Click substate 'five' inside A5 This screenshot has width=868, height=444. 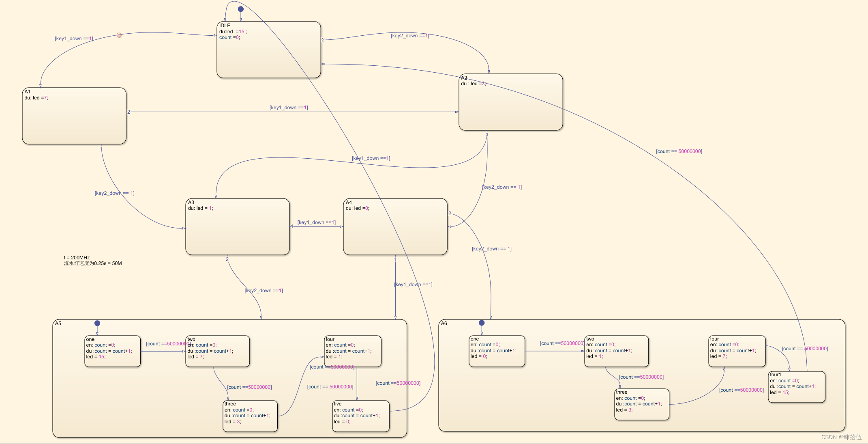(361, 416)
